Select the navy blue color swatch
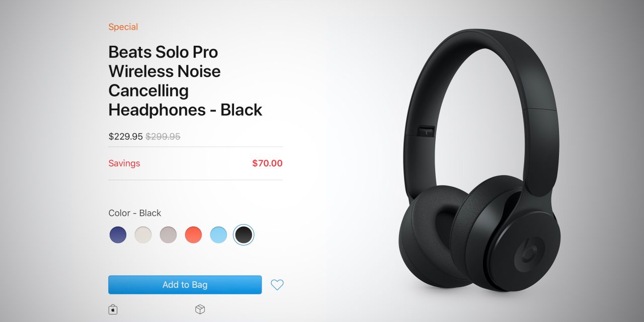The width and height of the screenshot is (644, 322). coord(118,234)
